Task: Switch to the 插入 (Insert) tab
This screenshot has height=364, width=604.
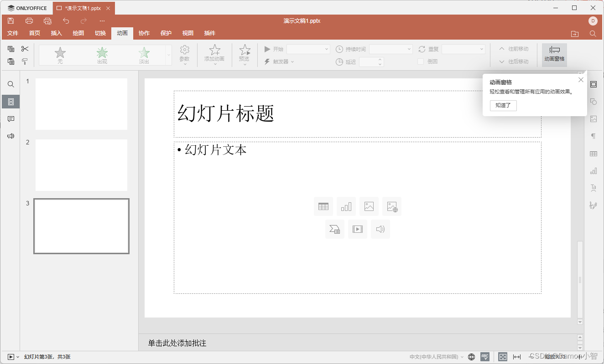Action: pyautogui.click(x=57, y=33)
